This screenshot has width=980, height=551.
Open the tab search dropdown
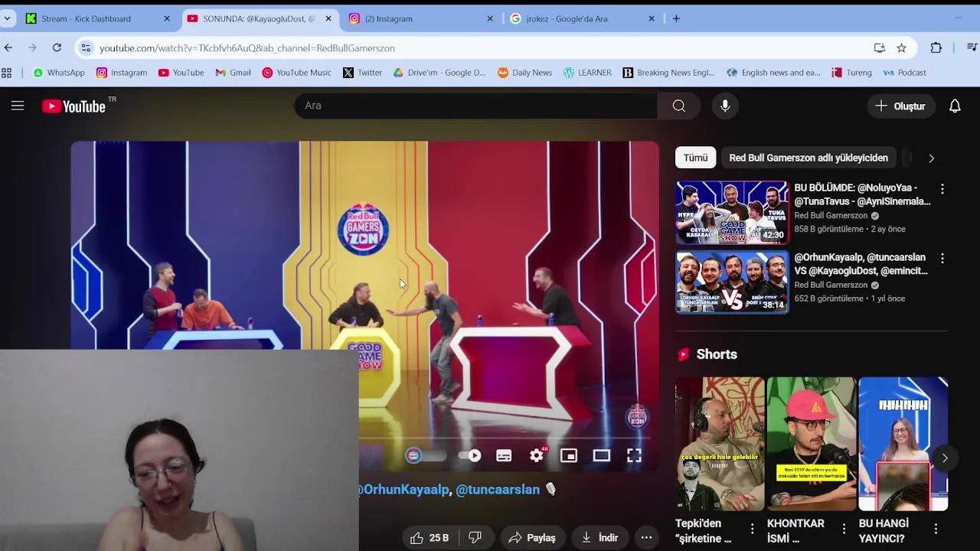coord(7,18)
